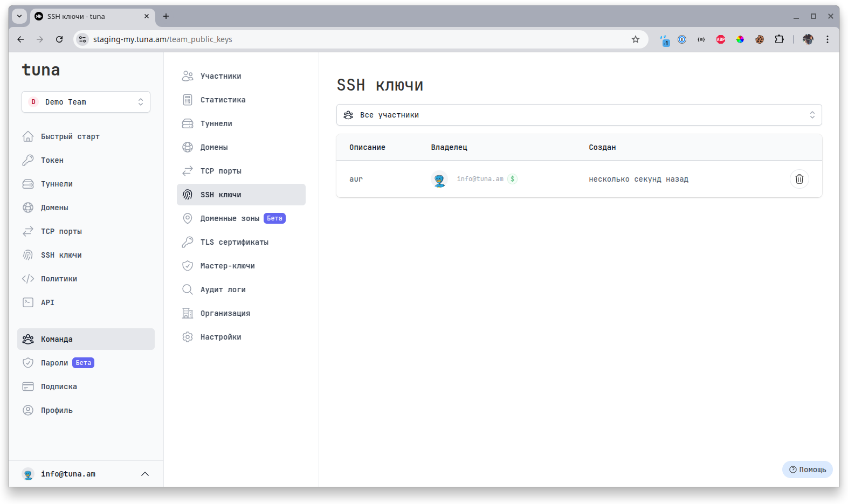Click the aur key description cell

(356, 179)
